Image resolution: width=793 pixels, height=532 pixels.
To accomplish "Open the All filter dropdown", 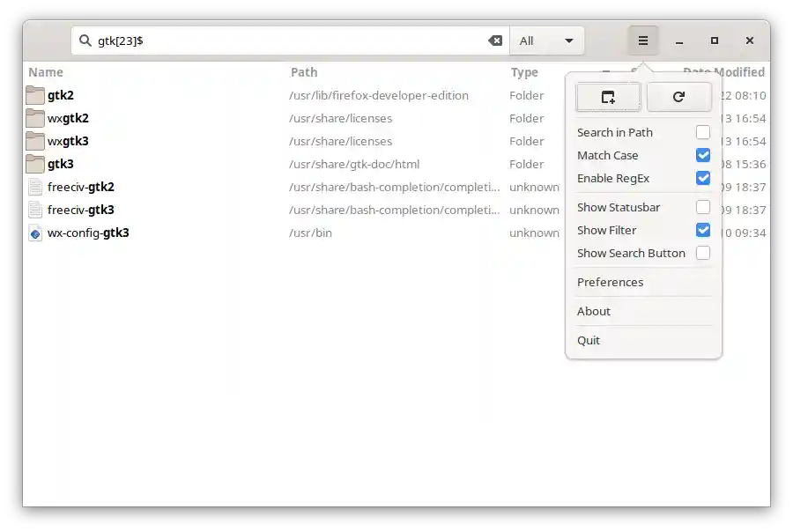I will point(546,41).
